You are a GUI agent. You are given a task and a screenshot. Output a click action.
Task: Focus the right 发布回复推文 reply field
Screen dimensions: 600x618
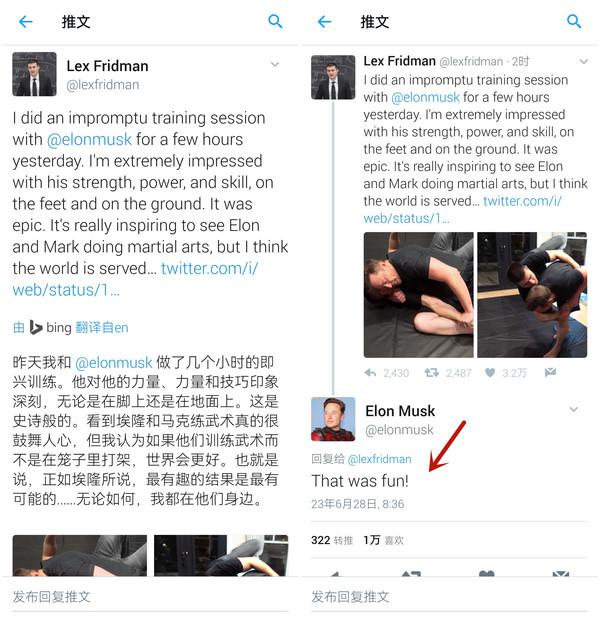point(449,597)
